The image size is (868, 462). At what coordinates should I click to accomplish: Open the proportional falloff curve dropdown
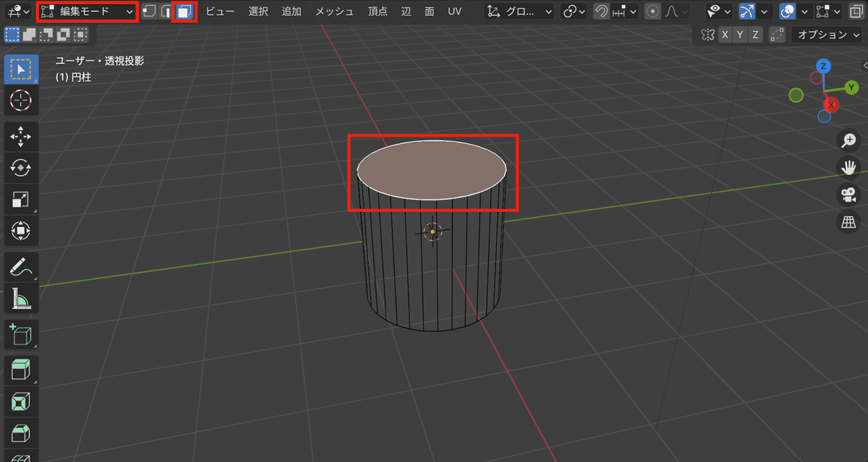pyautogui.click(x=676, y=12)
